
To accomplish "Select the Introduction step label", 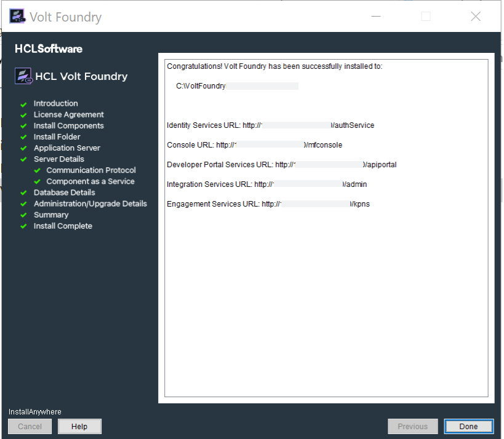I will (x=56, y=103).
